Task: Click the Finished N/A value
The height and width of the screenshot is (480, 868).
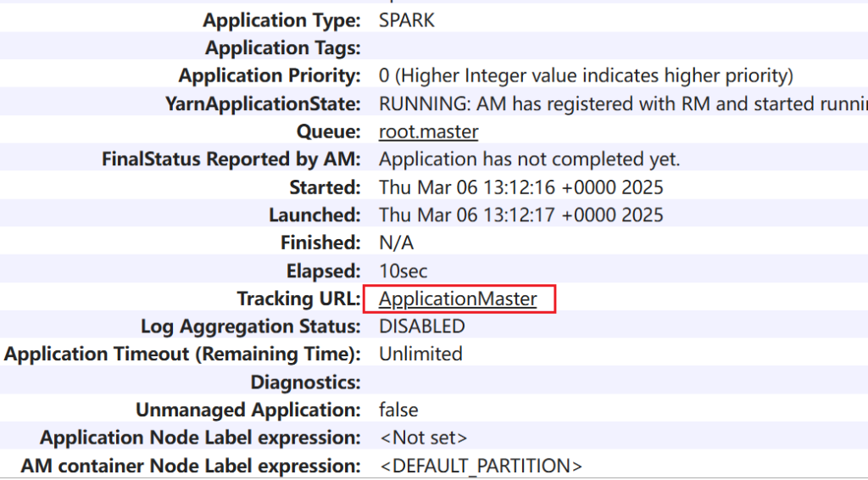Action: [396, 243]
